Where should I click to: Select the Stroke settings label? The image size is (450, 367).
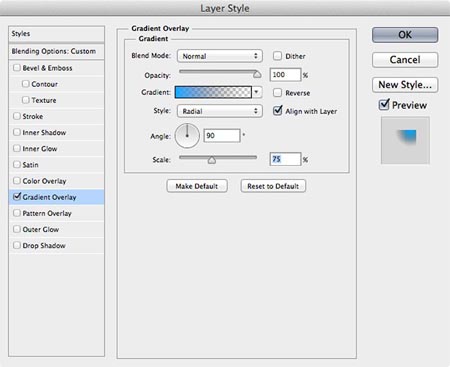tap(33, 116)
